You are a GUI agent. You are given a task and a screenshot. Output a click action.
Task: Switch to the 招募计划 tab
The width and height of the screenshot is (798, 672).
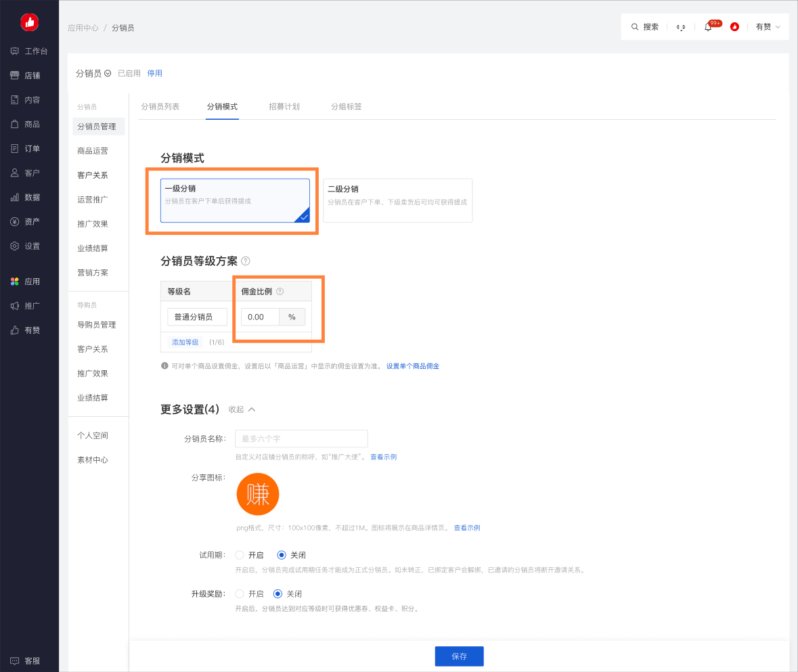pos(284,106)
